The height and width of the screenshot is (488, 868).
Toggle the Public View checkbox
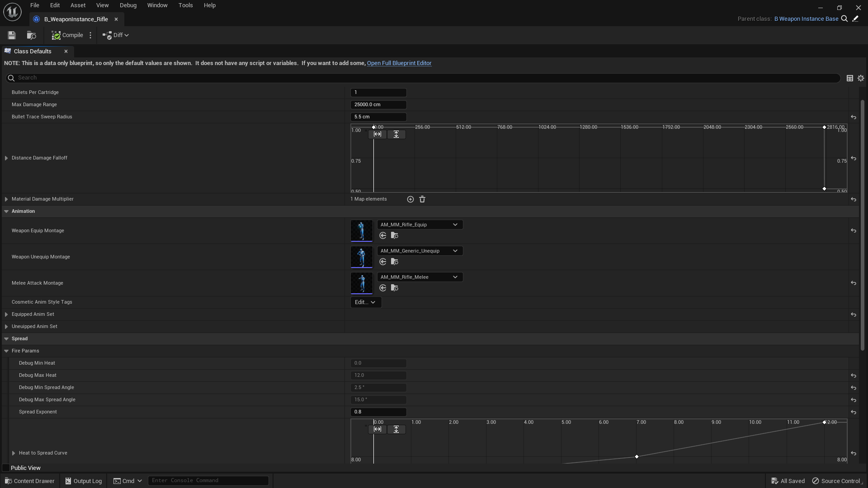coord(6,468)
